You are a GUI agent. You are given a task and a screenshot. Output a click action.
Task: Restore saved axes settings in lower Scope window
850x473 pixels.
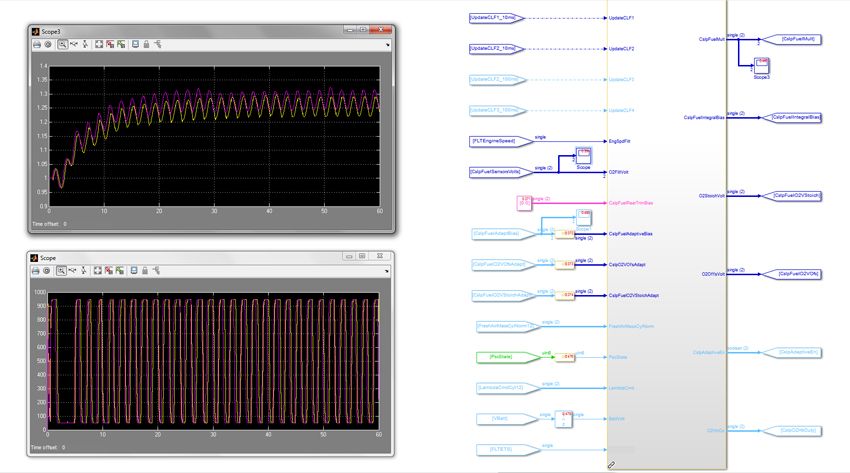point(121,270)
